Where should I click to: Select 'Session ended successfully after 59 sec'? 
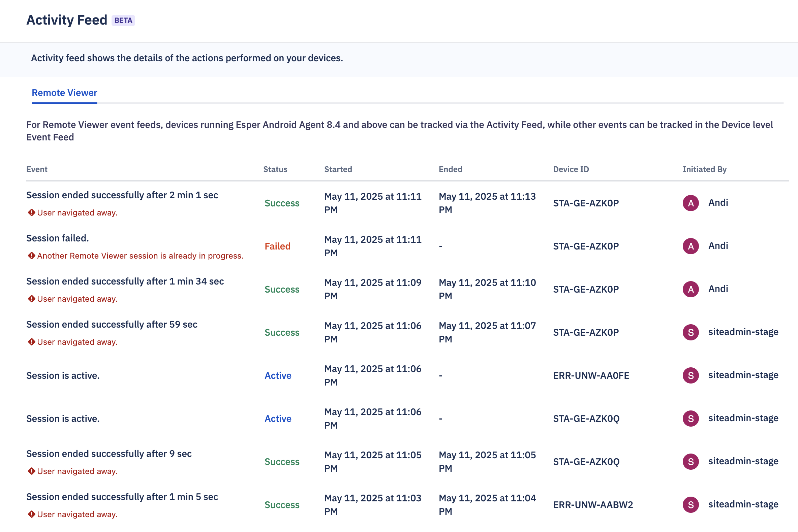tap(112, 324)
